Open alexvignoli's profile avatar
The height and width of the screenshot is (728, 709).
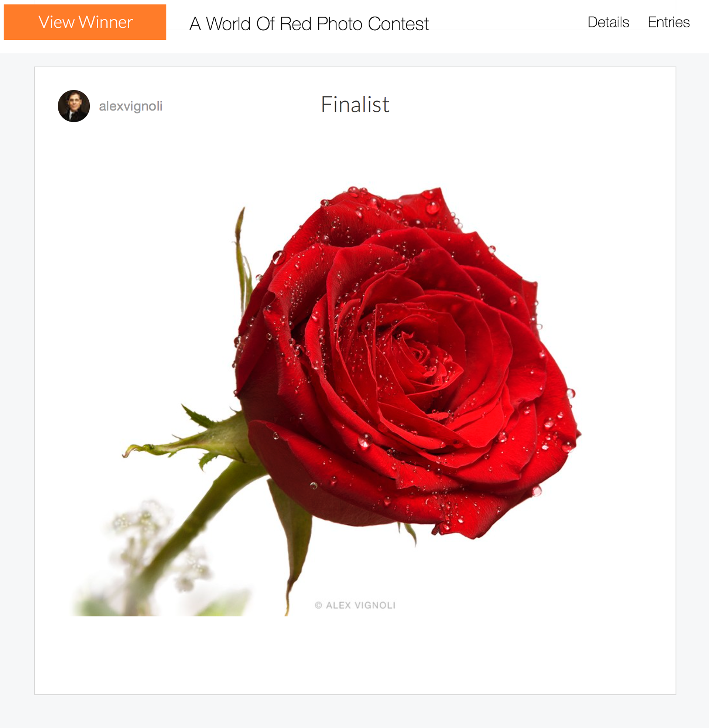coord(74,106)
